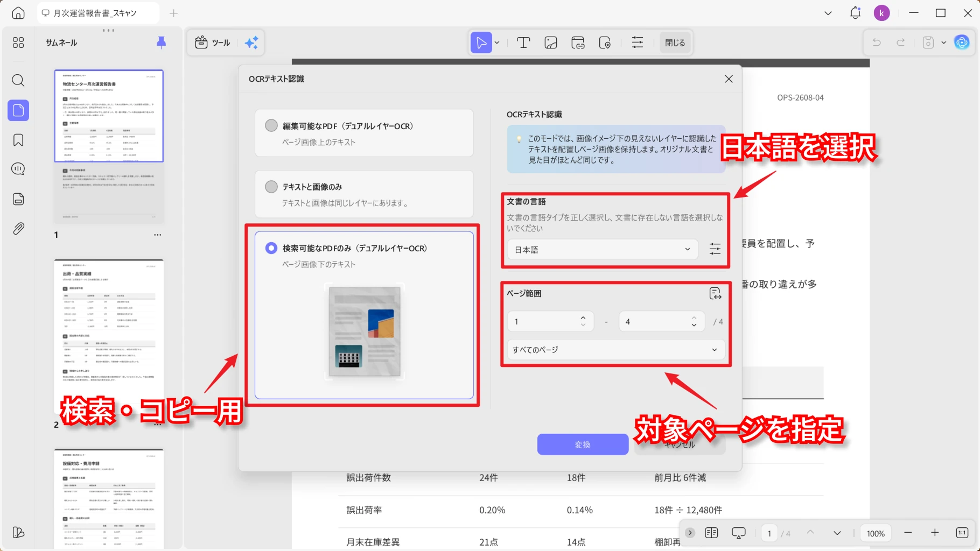Image resolution: width=980 pixels, height=551 pixels.
Task: Open the comments panel icon
Action: [x=18, y=169]
